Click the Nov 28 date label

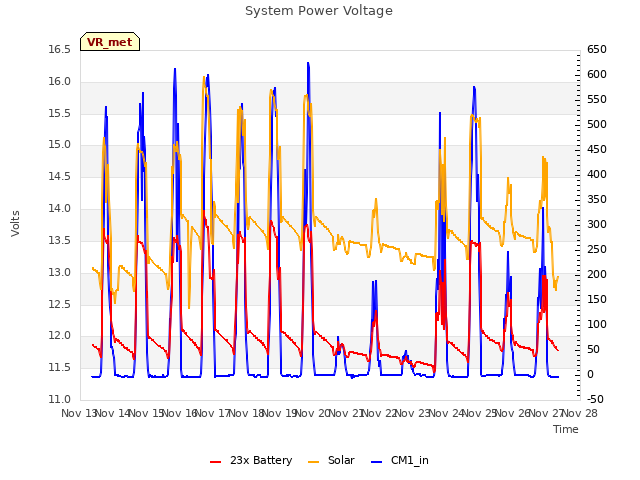(580, 413)
